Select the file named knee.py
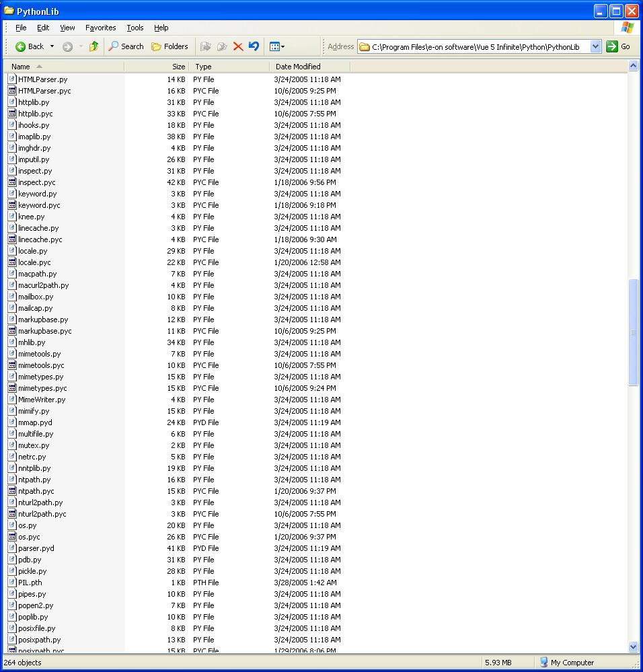This screenshot has width=643, height=672. (31, 217)
